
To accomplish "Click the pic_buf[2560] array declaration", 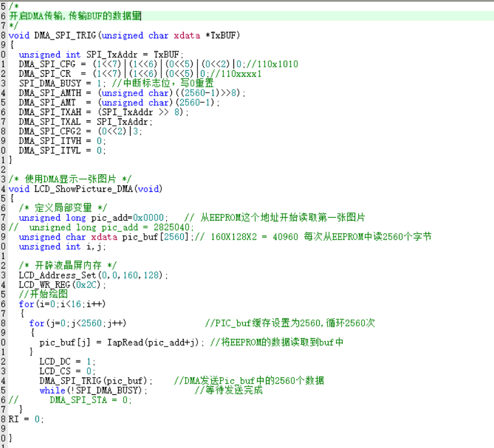I will (105, 237).
